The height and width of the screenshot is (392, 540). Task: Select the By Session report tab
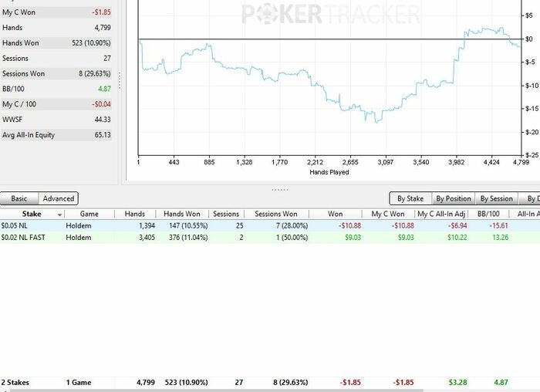click(496, 199)
